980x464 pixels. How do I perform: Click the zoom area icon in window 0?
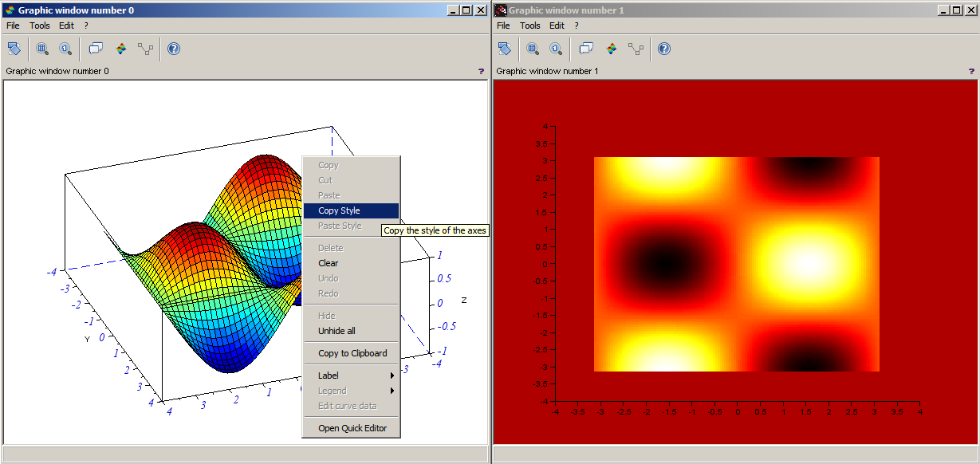pos(42,49)
